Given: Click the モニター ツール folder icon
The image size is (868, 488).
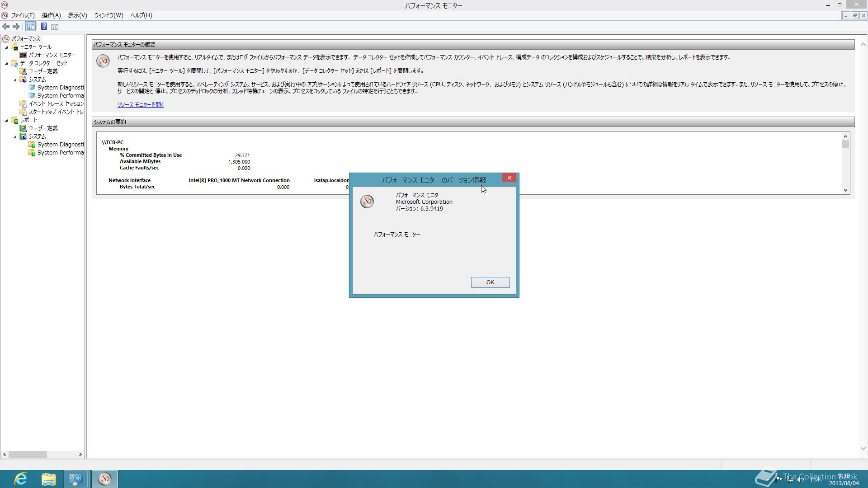Looking at the screenshot, I should pyautogui.click(x=14, y=47).
